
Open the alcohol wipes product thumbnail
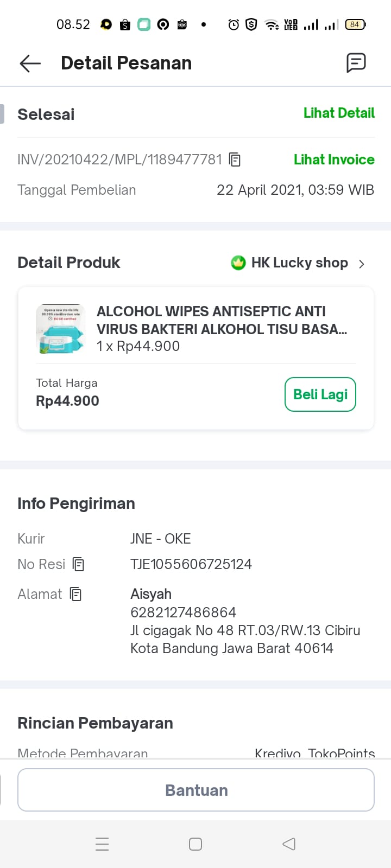(61, 329)
